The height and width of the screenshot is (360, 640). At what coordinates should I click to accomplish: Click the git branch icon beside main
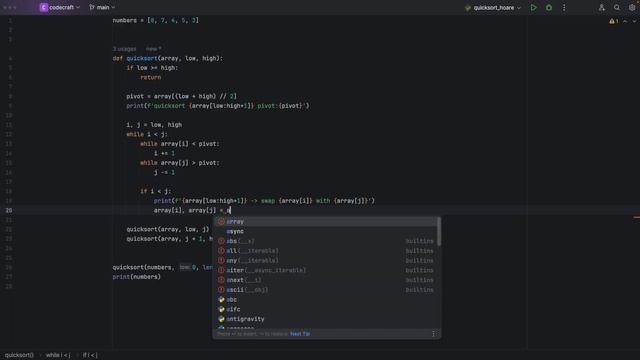click(92, 7)
